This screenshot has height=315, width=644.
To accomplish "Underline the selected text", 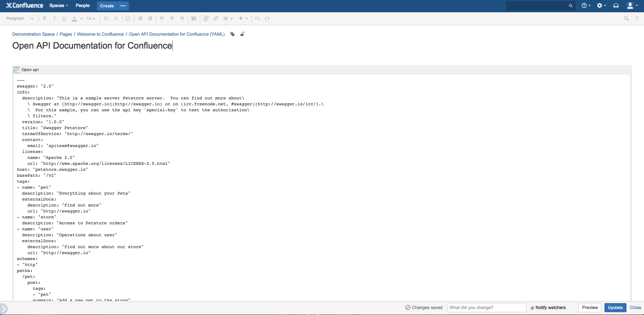I will point(64,19).
